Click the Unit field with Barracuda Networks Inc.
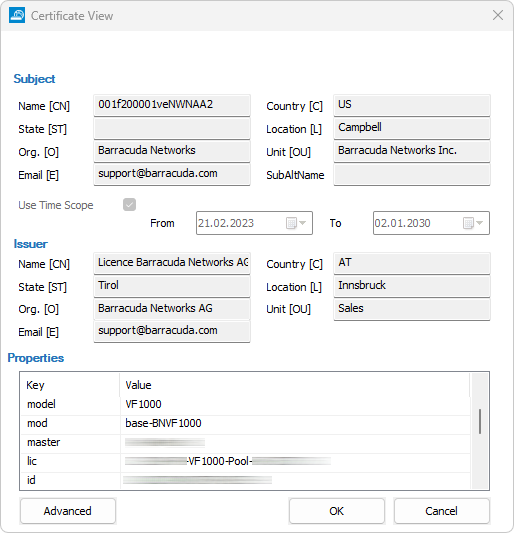The width and height of the screenshot is (514, 533). pos(412,151)
